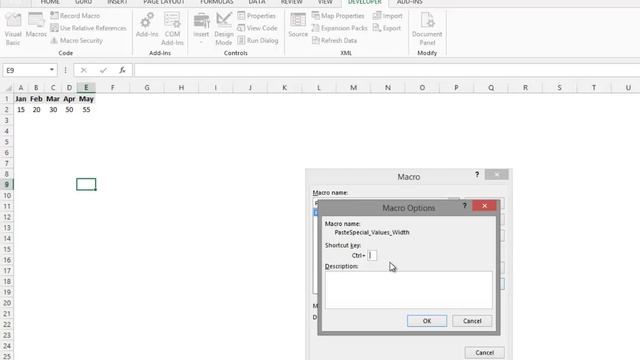Select the cell containing Feb
Screen dimensions: 640x360
(36, 99)
